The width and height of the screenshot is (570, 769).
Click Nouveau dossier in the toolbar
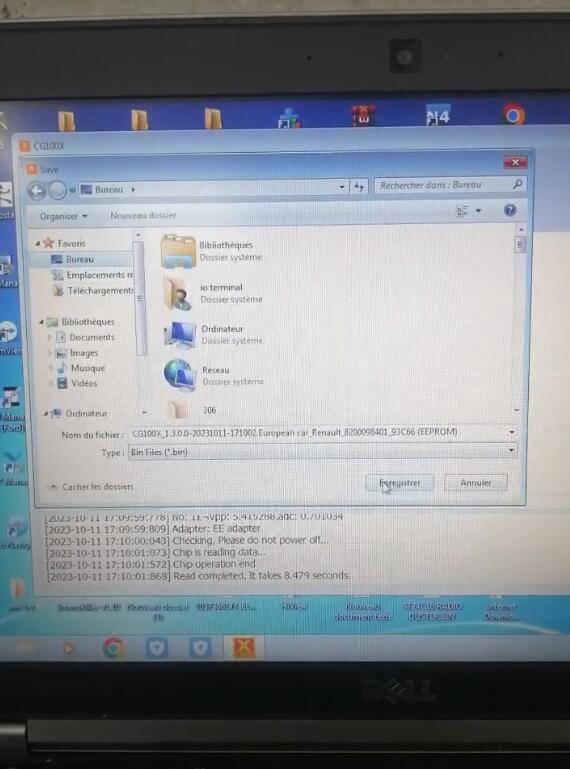(x=143, y=215)
